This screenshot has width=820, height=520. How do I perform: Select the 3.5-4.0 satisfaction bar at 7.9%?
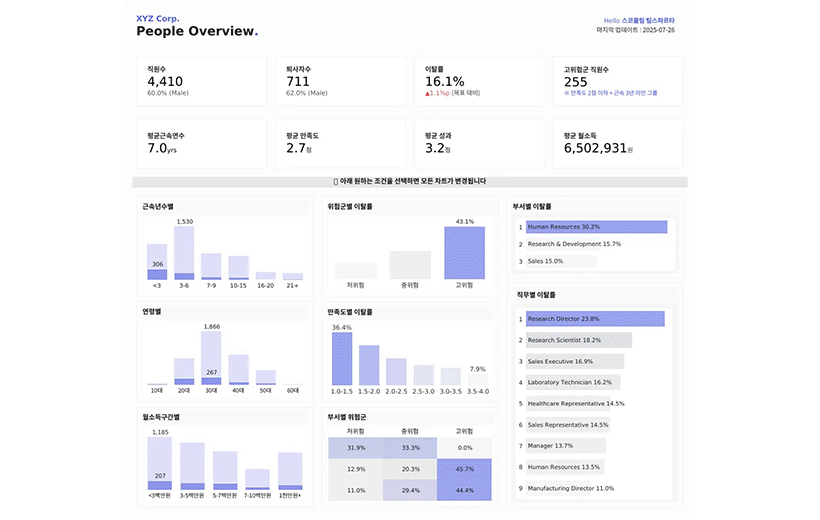(x=478, y=380)
